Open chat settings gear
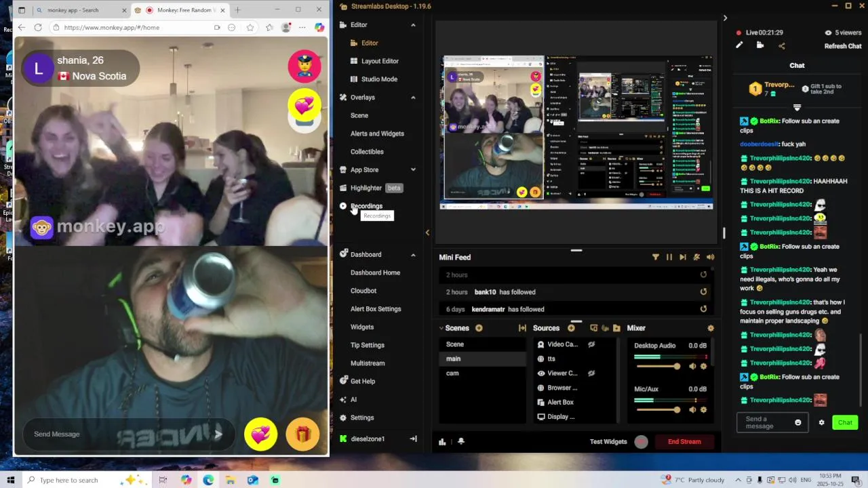The width and height of the screenshot is (868, 488). click(821, 423)
